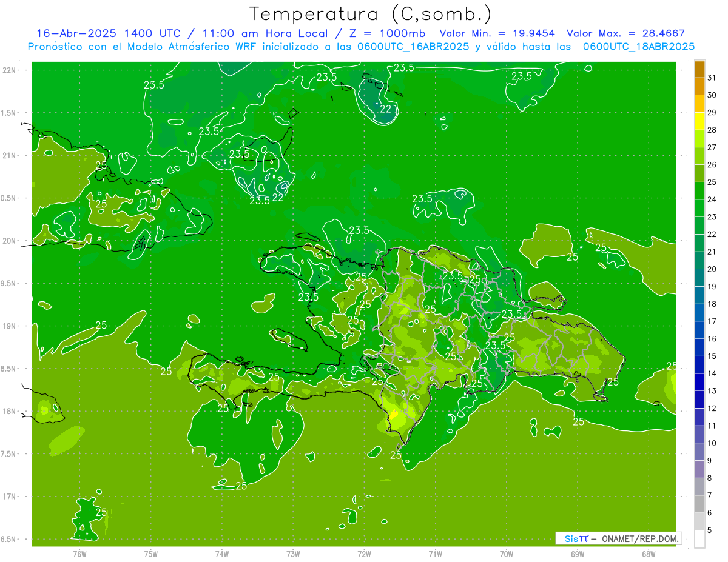Click the 'Valor Min. = 19.9454' readout
Viewport: 728px width, 562px height.
pyautogui.click(x=497, y=34)
